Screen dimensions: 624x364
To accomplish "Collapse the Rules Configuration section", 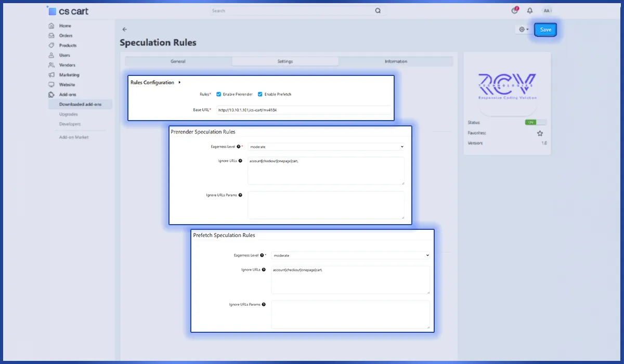I will (x=179, y=82).
